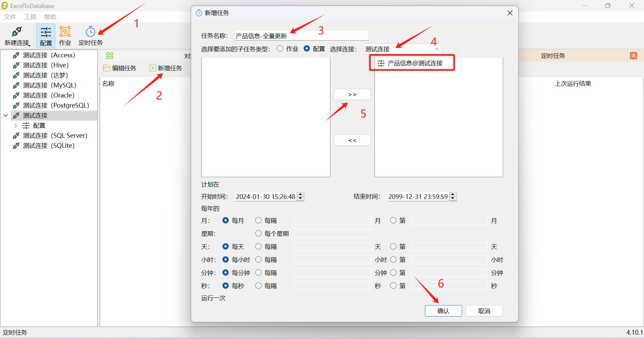Select the 每天 radio option
The image size is (644, 339).
coord(225,247)
